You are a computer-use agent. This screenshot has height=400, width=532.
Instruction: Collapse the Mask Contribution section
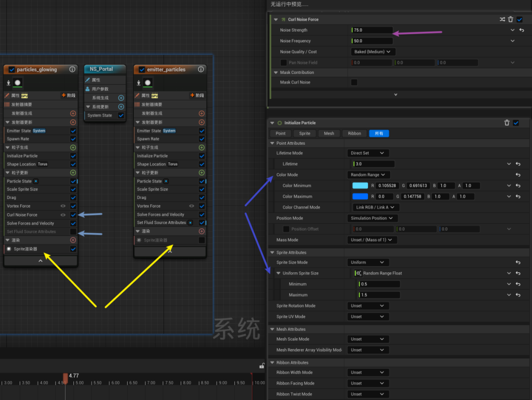pos(276,72)
